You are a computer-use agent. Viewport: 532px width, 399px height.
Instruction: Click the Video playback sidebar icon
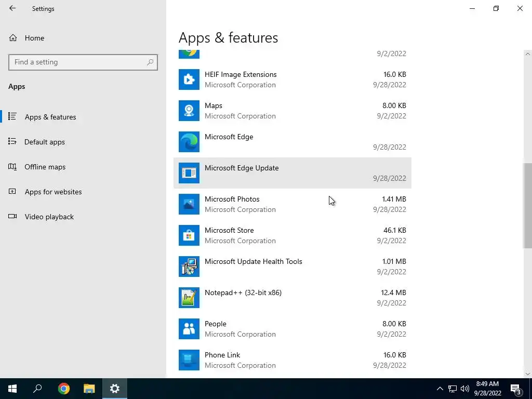12,217
